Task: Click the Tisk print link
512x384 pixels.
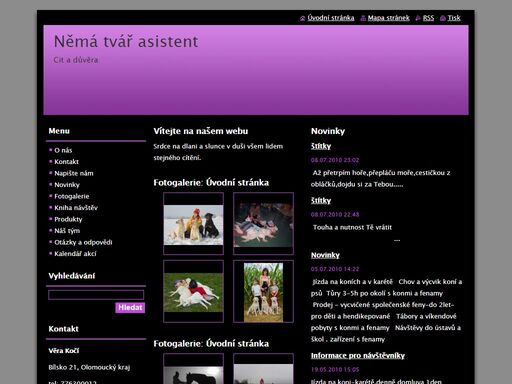Action: click(x=454, y=18)
